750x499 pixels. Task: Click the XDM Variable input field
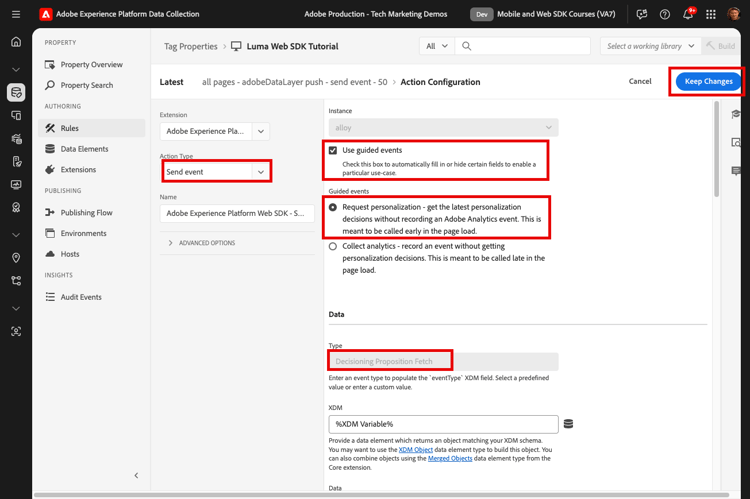click(443, 424)
